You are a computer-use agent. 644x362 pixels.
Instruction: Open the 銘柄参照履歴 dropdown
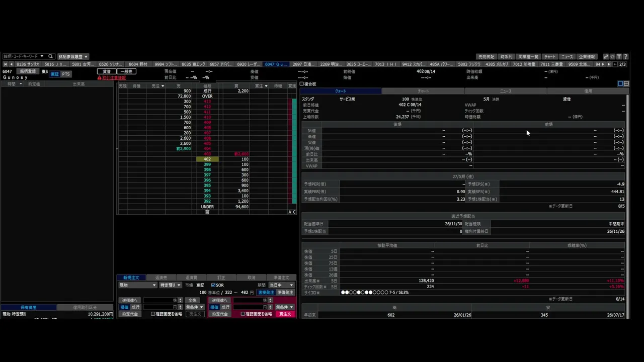click(x=73, y=57)
